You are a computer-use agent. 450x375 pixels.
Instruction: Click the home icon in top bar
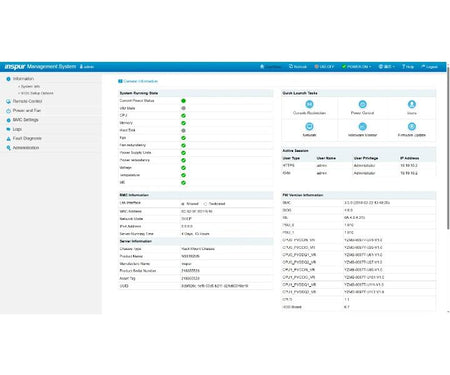[x=262, y=67]
